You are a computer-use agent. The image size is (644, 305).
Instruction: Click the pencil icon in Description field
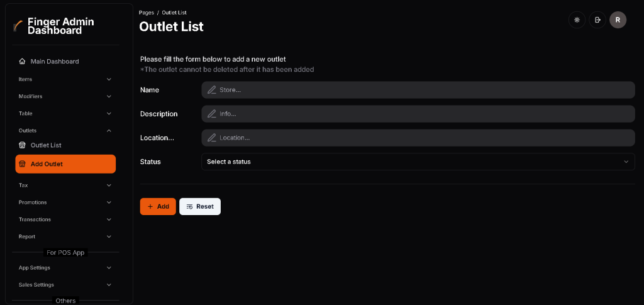click(212, 114)
